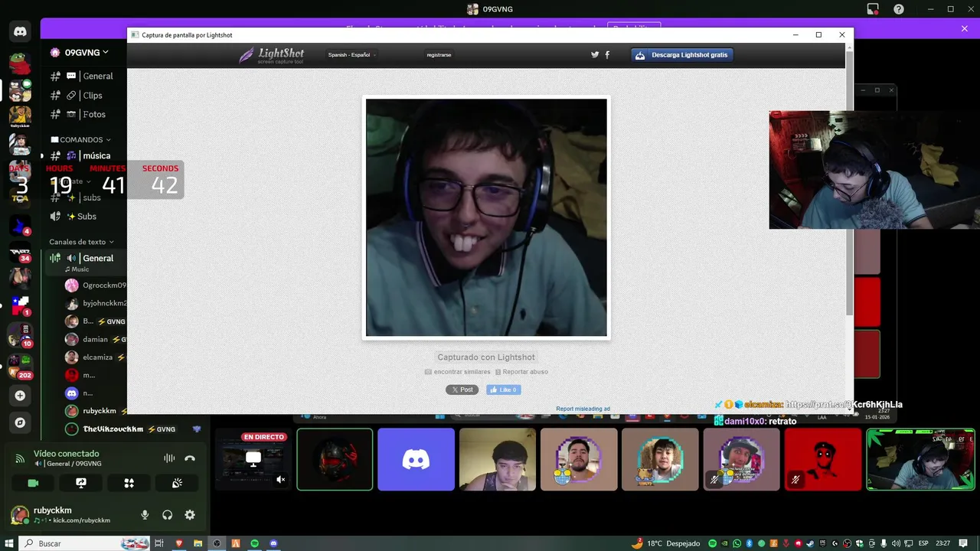The height and width of the screenshot is (551, 980).
Task: Open Discord direct messages home icon
Action: click(x=20, y=31)
